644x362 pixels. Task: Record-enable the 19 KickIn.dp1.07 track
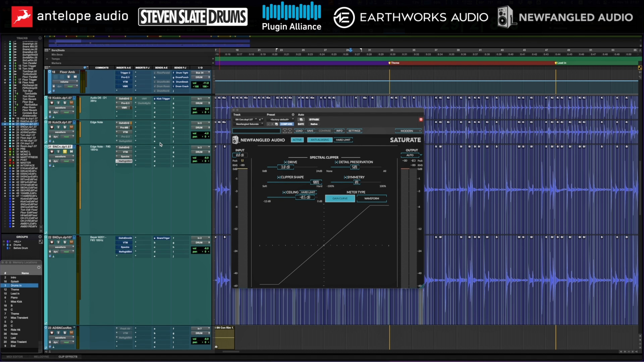click(x=52, y=103)
